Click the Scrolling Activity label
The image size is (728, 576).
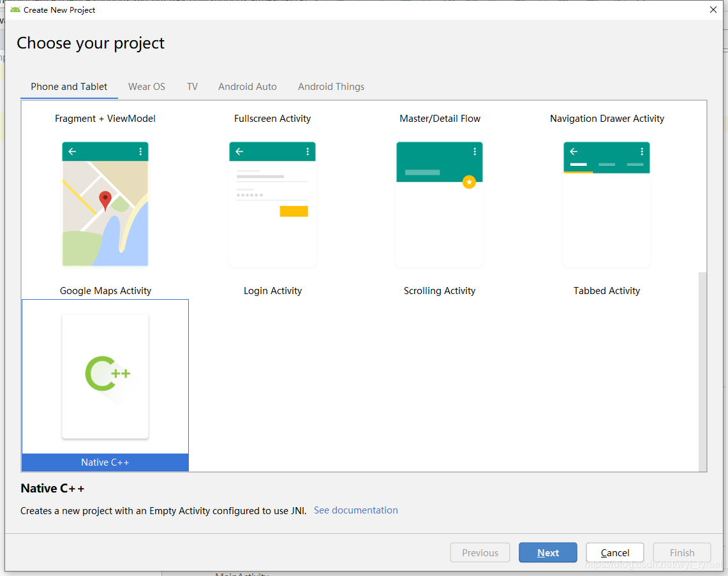coord(440,291)
